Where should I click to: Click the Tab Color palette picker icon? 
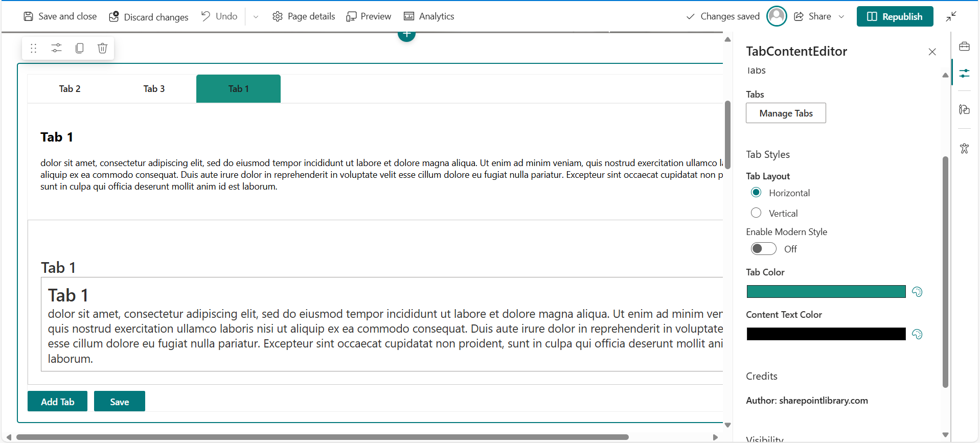pos(917,292)
